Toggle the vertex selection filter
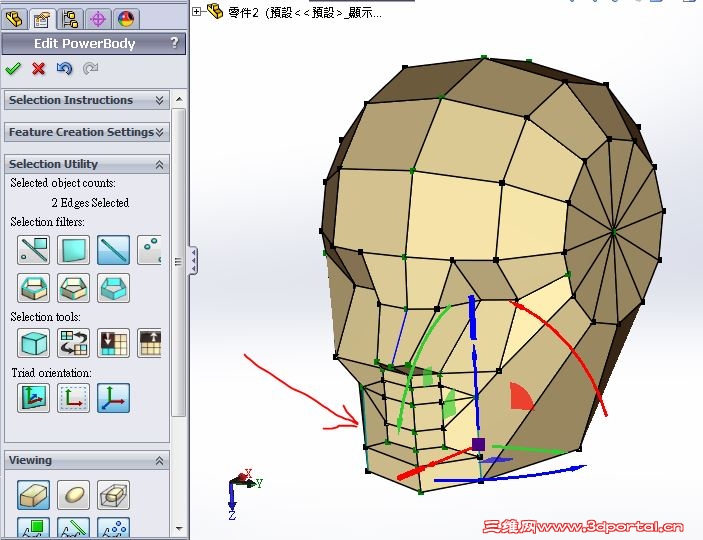 coord(149,250)
